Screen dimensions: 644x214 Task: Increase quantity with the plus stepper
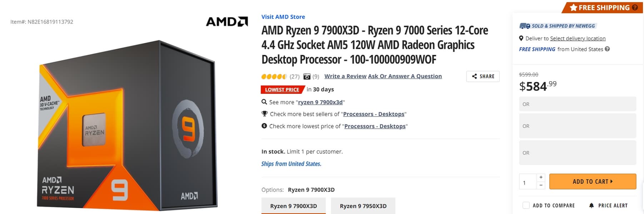click(541, 177)
